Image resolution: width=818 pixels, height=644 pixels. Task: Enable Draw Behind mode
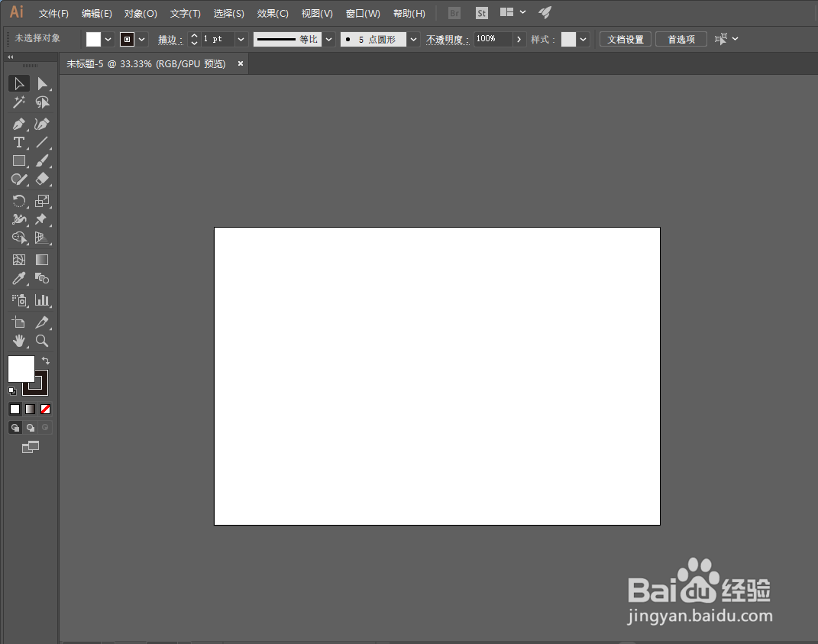click(x=31, y=428)
